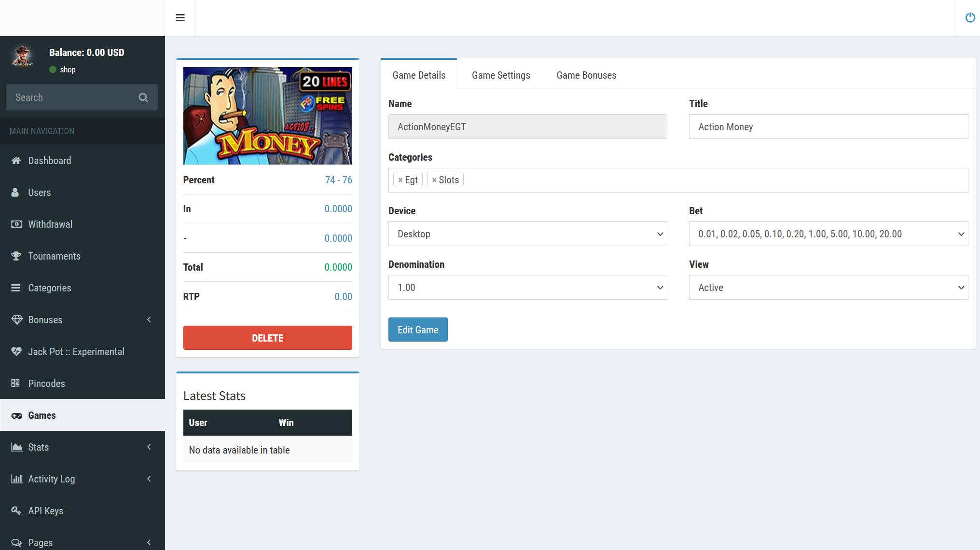The image size is (980, 550).
Task: Click the Percent 74 - 76 value
Action: pyautogui.click(x=339, y=180)
